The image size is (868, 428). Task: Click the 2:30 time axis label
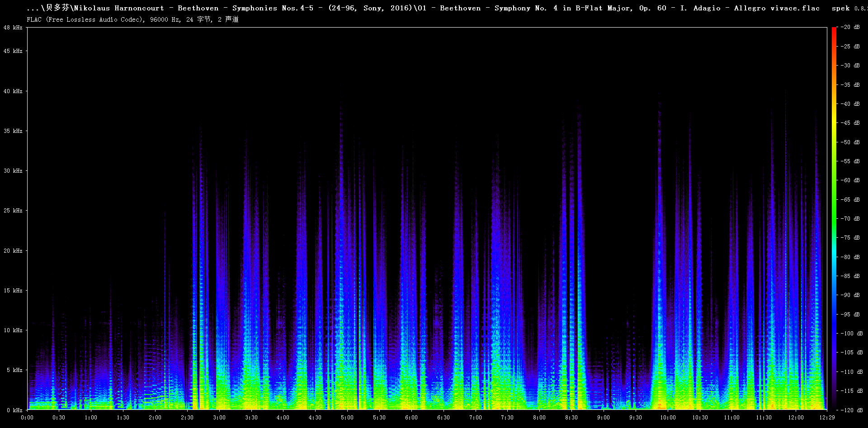[x=187, y=418]
